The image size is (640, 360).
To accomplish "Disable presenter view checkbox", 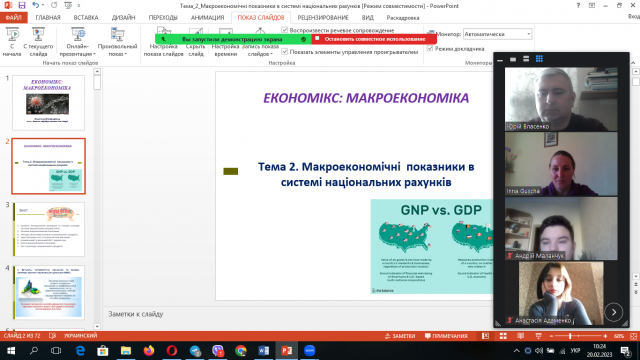I will coord(430,48).
